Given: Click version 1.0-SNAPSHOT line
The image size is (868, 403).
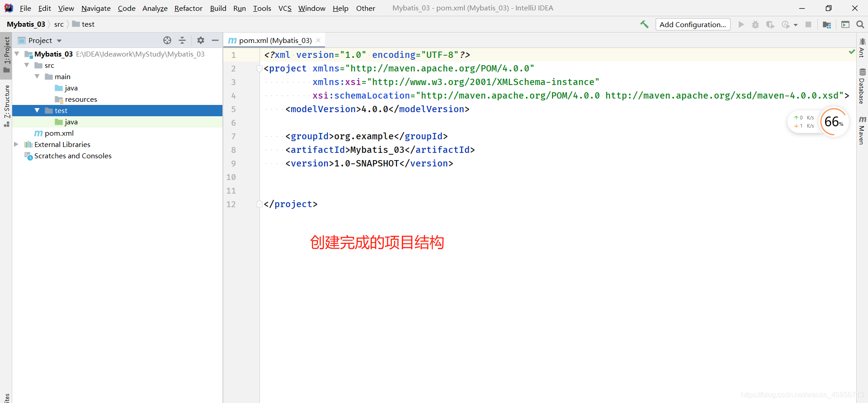Looking at the screenshot, I should click(369, 163).
